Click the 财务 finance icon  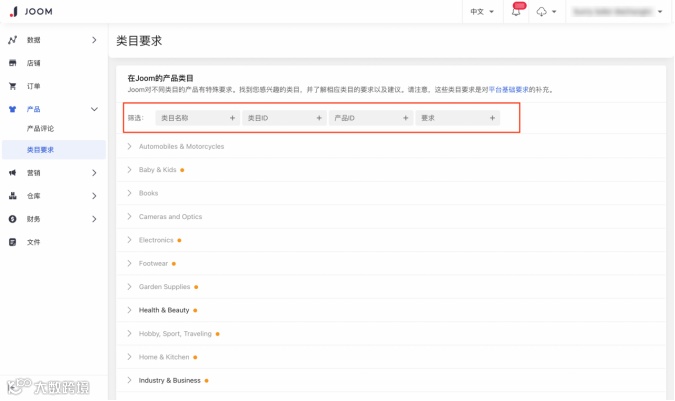pyautogui.click(x=12, y=219)
